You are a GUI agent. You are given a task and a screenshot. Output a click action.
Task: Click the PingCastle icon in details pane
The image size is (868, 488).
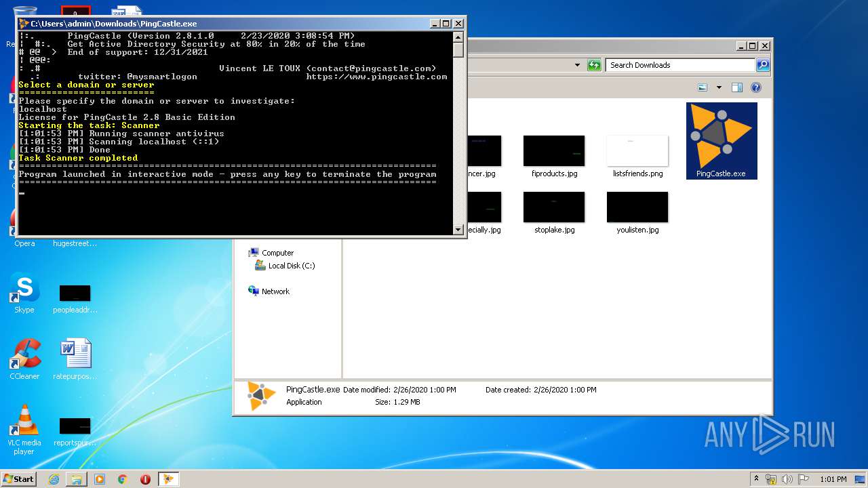(x=261, y=396)
